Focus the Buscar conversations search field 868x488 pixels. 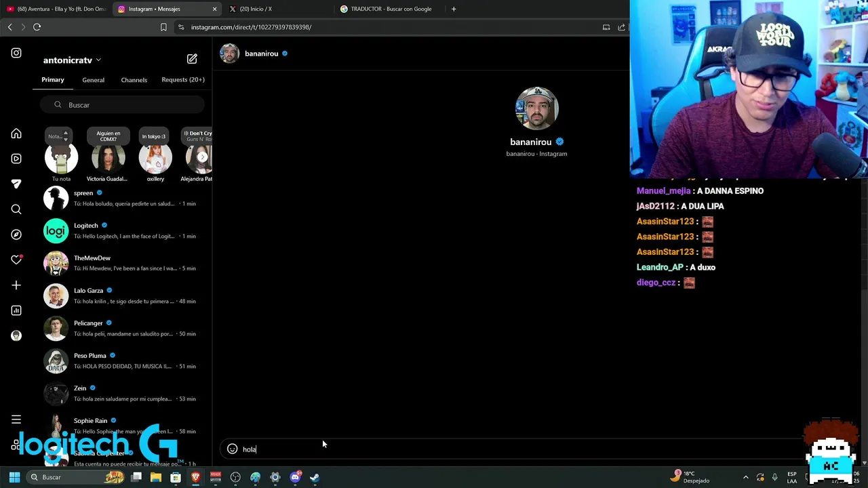click(122, 105)
